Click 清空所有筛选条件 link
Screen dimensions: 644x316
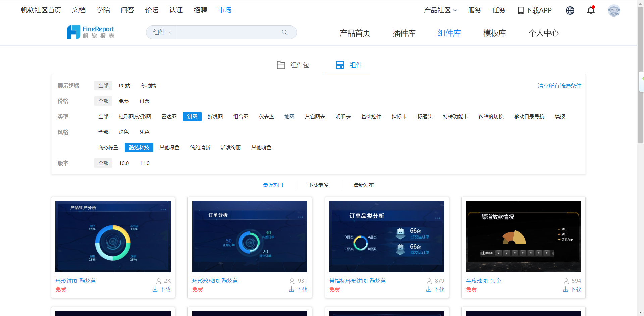(x=559, y=86)
